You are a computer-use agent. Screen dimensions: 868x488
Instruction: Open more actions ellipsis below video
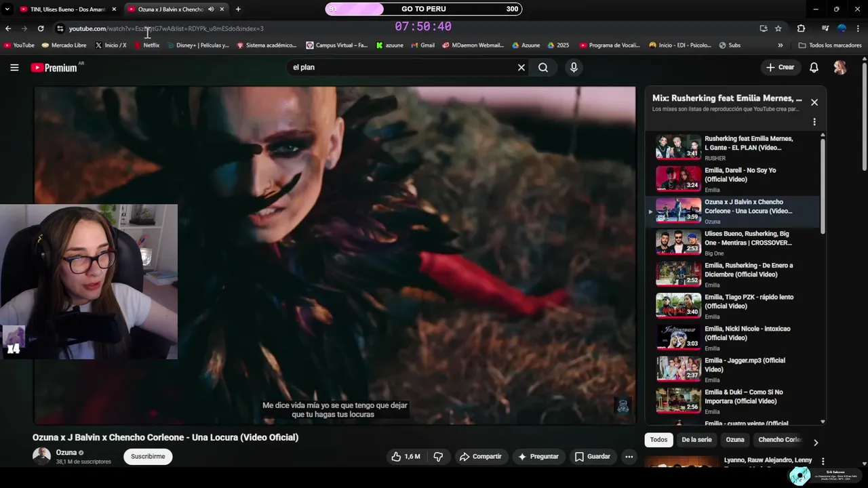click(629, 457)
